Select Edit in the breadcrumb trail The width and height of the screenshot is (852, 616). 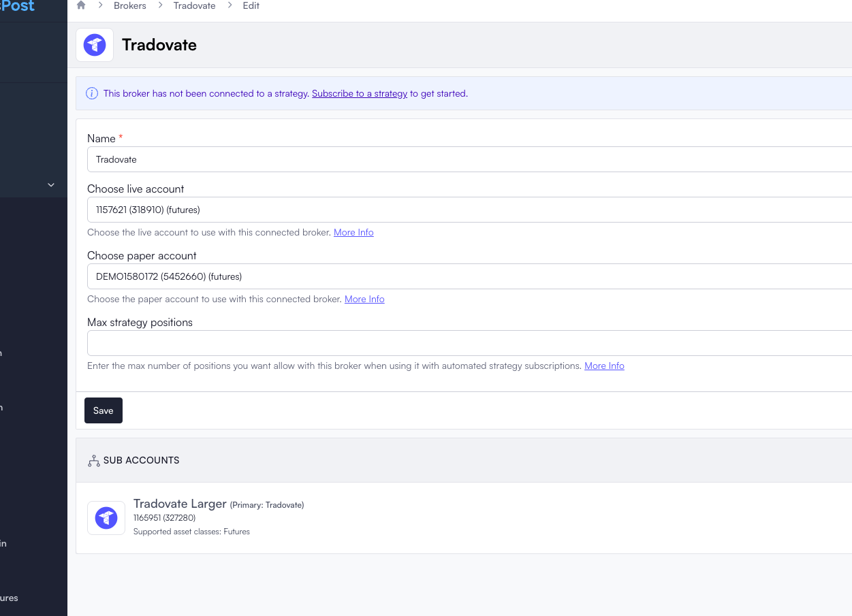(251, 5)
